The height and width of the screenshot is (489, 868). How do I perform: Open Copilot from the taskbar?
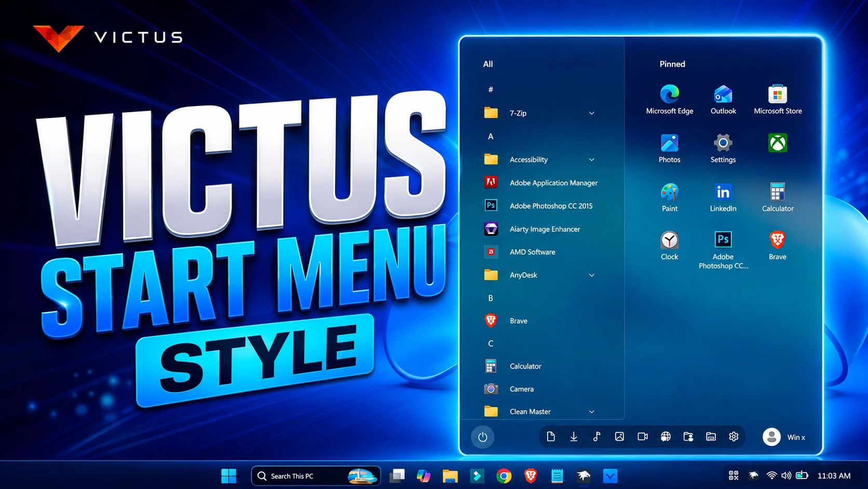tap(424, 475)
